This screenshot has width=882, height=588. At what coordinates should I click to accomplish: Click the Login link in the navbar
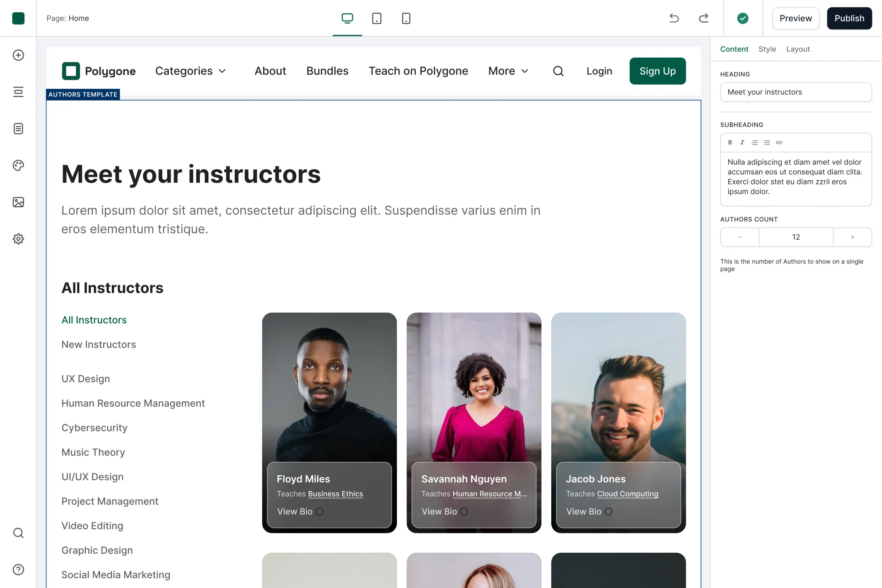[599, 71]
